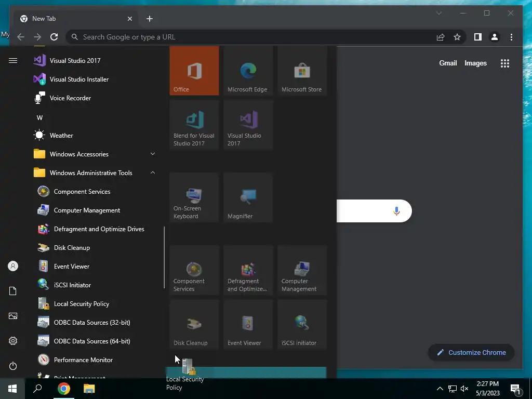532x399 pixels.
Task: Click the Power button in Start sidebar
Action: (13, 366)
